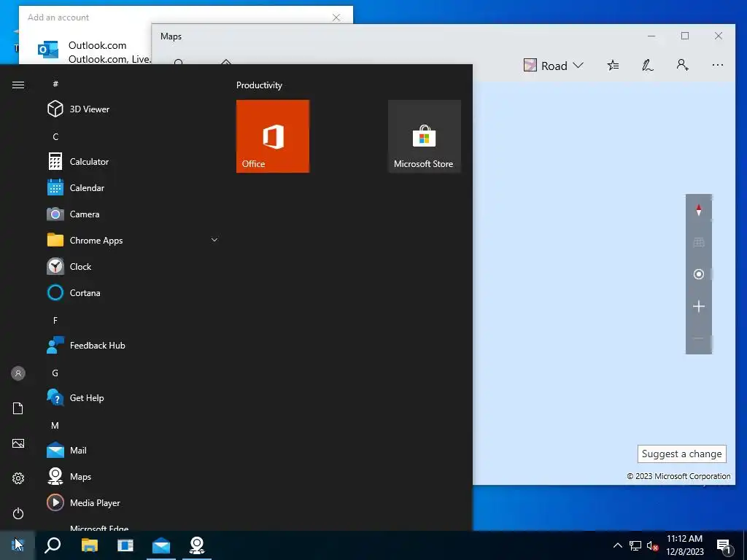
Task: Zoom in with the Maps plus button
Action: [x=699, y=306]
